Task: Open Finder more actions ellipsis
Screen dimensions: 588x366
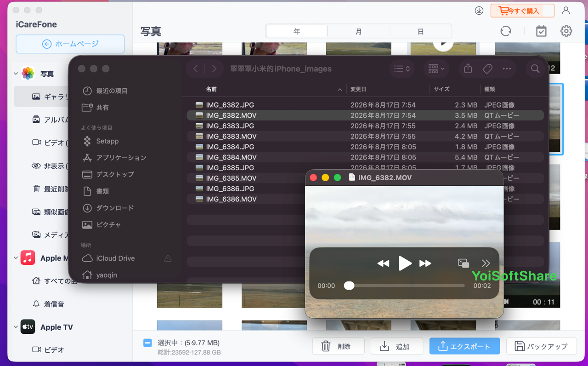Action: point(507,69)
